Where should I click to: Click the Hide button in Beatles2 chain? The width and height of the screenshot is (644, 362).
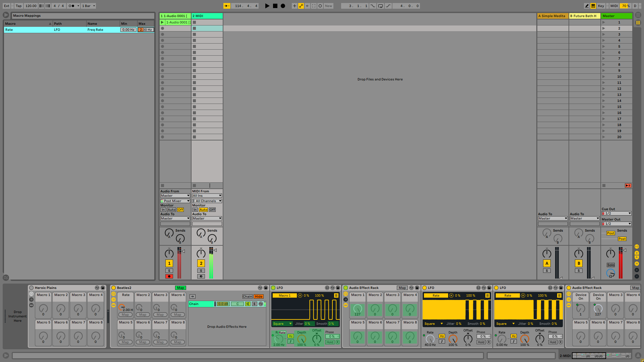click(x=258, y=296)
